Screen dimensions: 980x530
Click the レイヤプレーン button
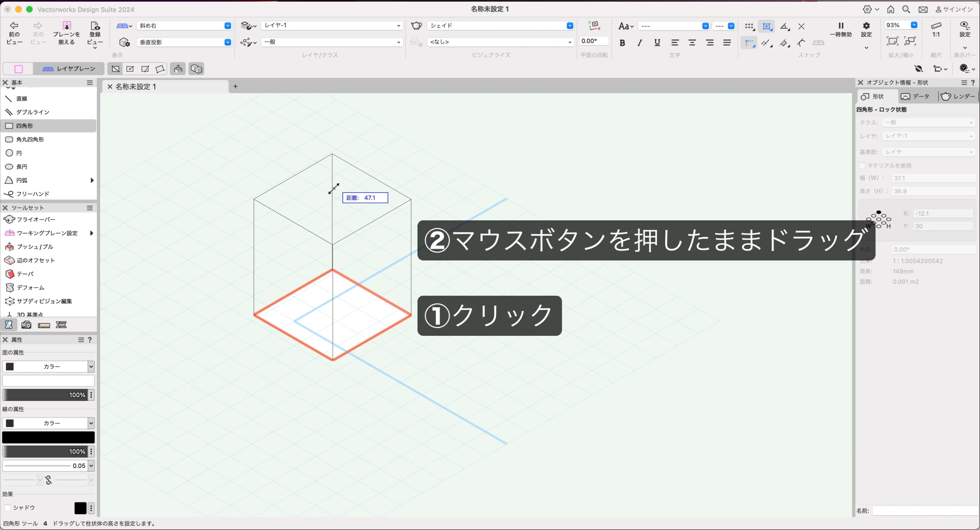[69, 69]
